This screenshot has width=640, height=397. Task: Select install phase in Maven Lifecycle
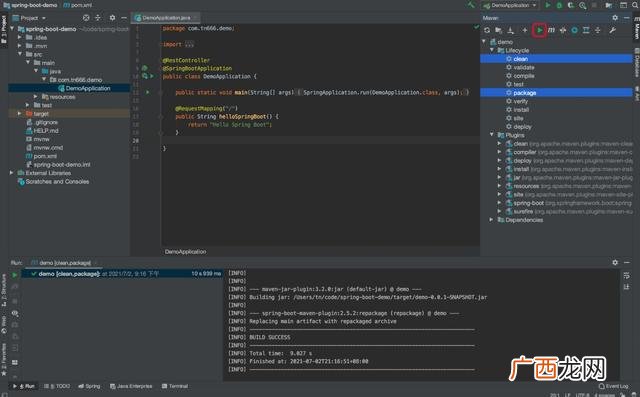pyautogui.click(x=521, y=110)
